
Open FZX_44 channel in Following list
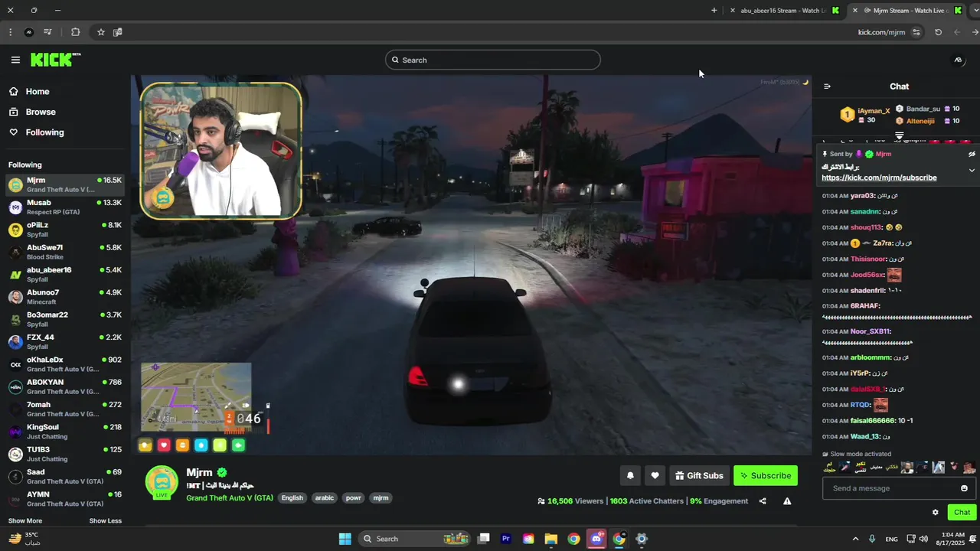pos(65,341)
